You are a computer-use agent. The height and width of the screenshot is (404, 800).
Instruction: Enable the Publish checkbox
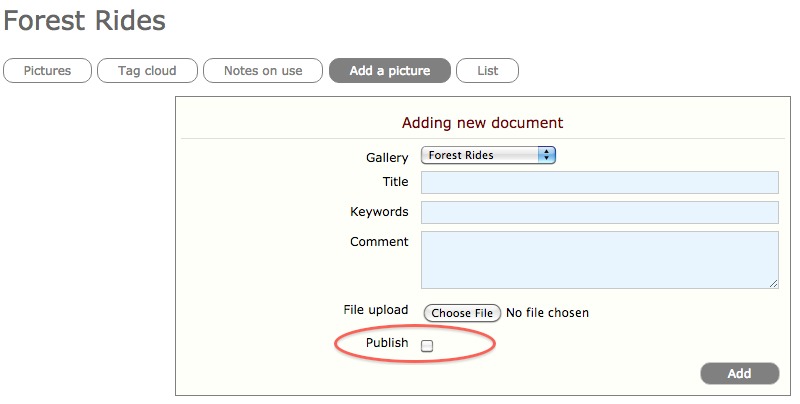coord(427,346)
